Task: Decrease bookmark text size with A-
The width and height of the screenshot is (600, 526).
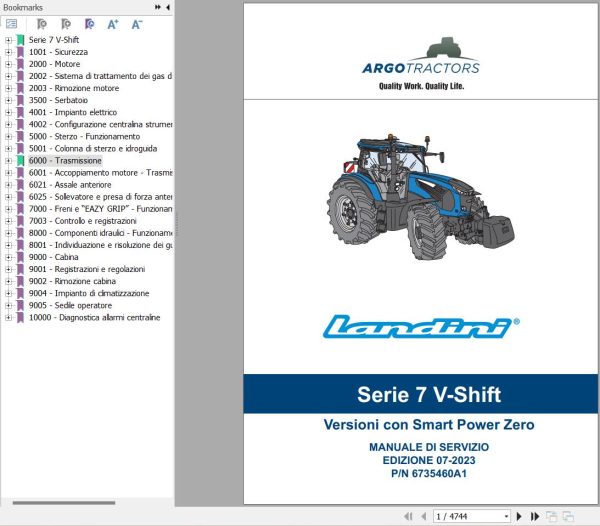Action: coord(137,24)
